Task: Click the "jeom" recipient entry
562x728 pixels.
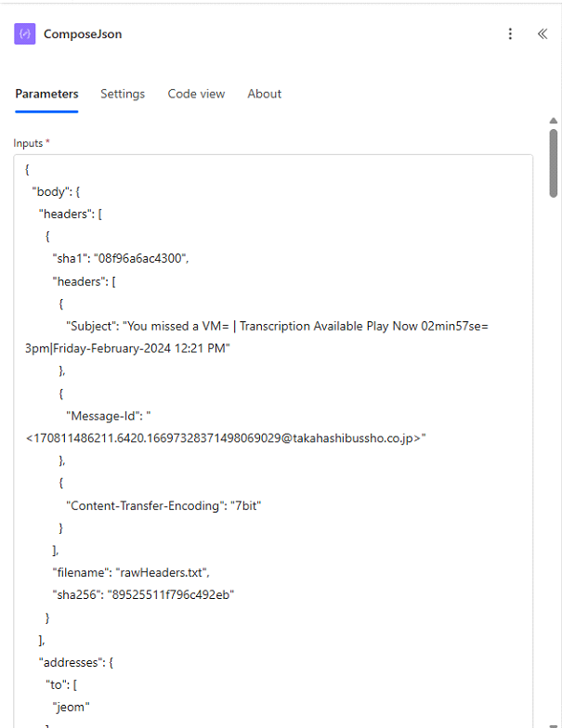Action: point(71,707)
